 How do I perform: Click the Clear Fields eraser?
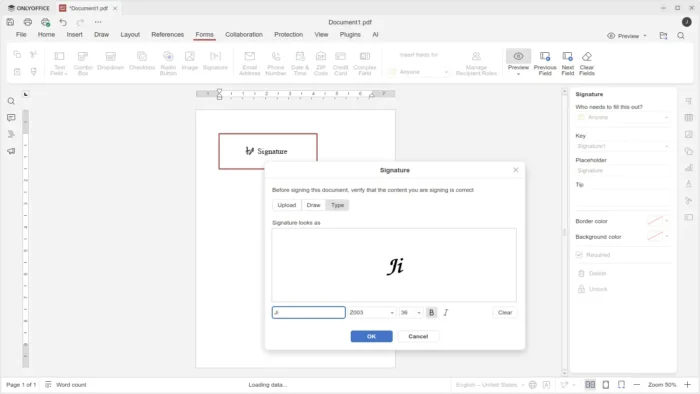click(x=587, y=63)
